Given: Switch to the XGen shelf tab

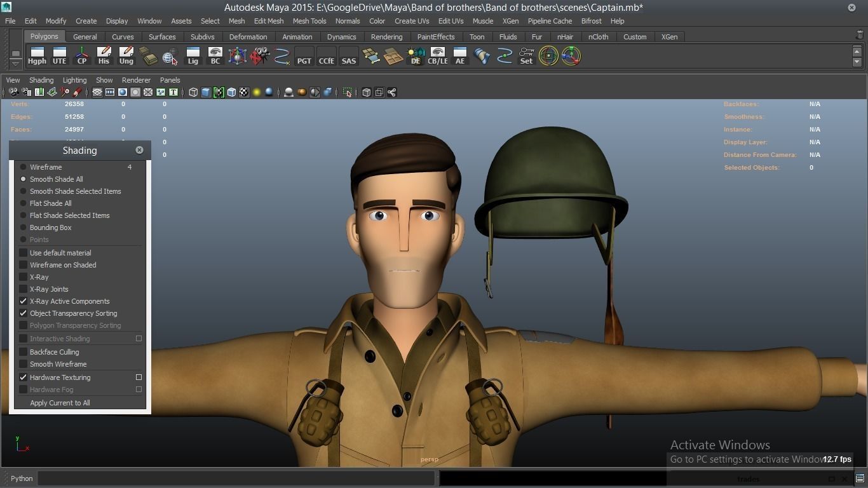Looking at the screenshot, I should pyautogui.click(x=669, y=37).
